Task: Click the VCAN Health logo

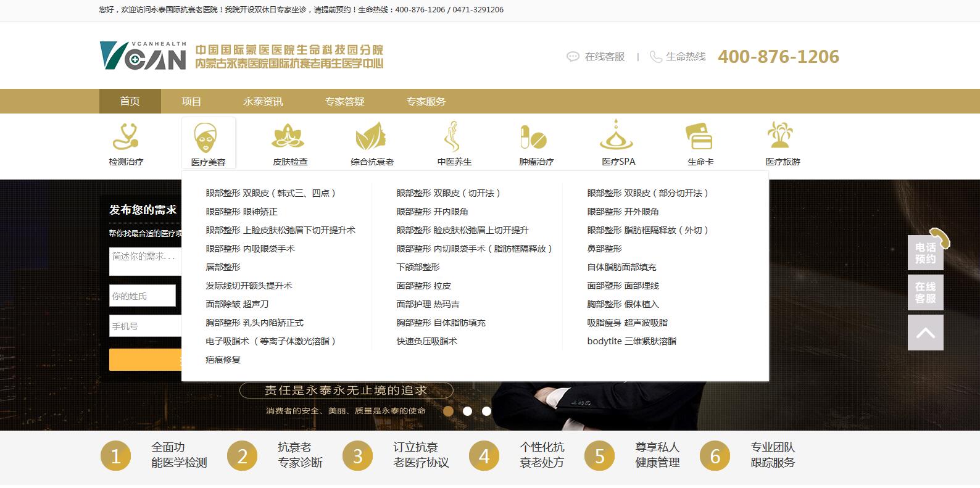Action: 143,56
